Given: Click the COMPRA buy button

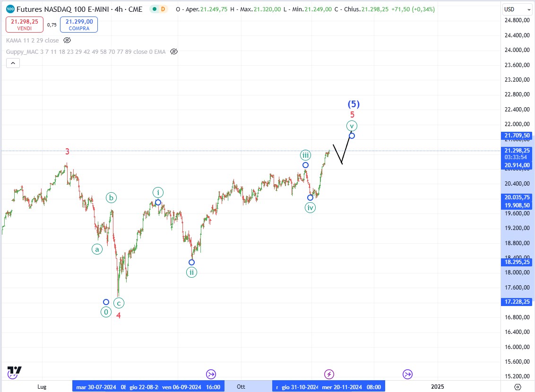Looking at the screenshot, I should coord(79,25).
